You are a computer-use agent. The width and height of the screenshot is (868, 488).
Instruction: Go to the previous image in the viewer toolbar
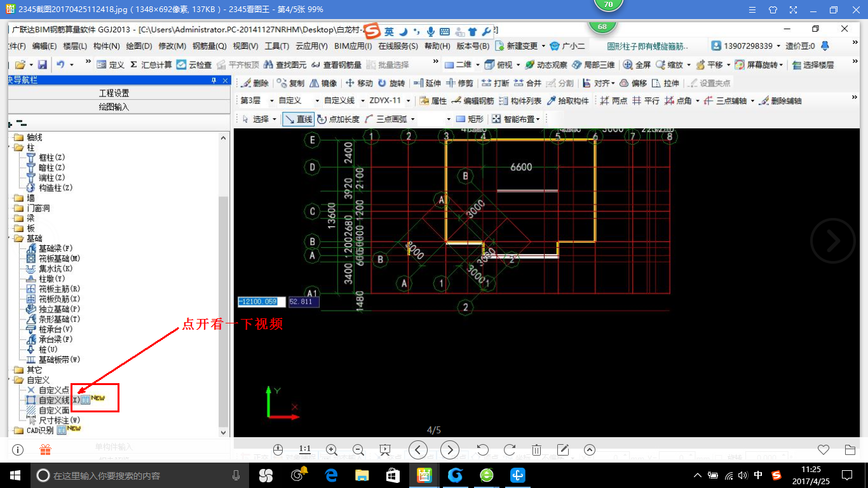[417, 450]
